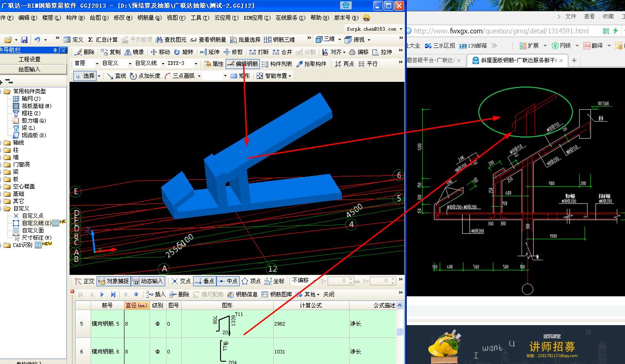Viewport: 625px width, 364px height.
Task: Open 智能布置 smart layout dropdown
Action: click(274, 76)
